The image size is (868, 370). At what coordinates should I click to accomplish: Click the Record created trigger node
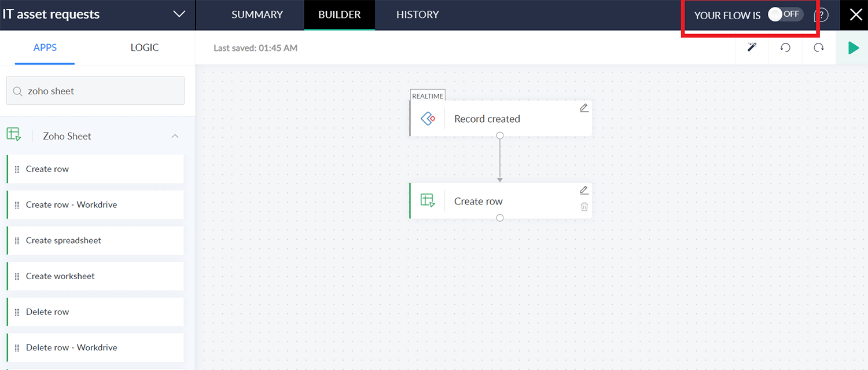[x=501, y=119]
